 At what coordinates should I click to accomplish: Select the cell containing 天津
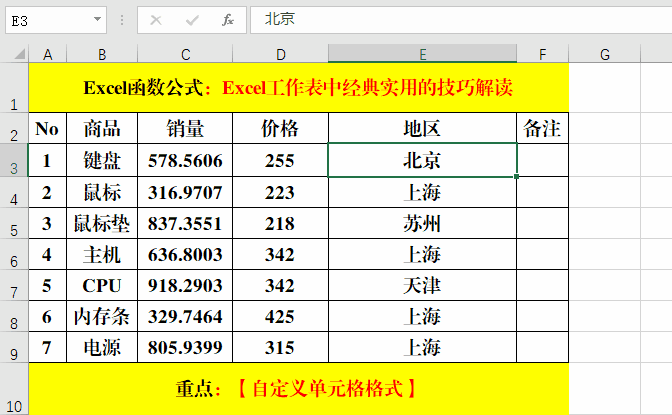[x=423, y=285]
